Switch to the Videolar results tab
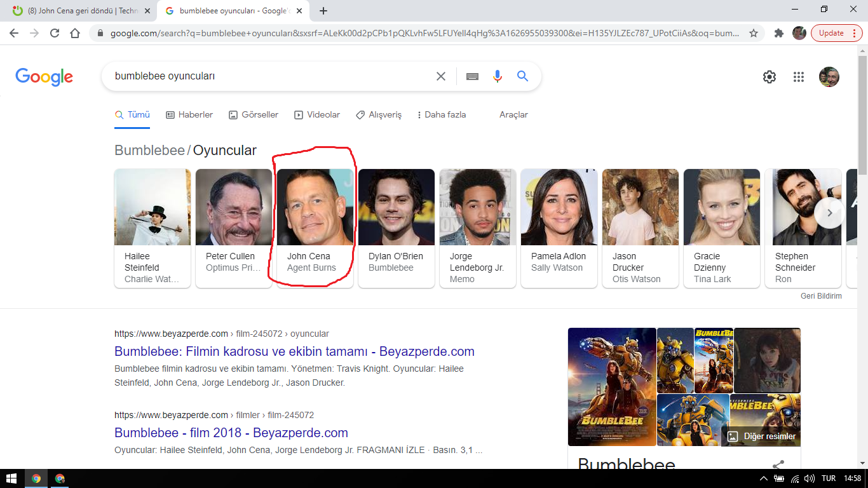 (x=317, y=115)
